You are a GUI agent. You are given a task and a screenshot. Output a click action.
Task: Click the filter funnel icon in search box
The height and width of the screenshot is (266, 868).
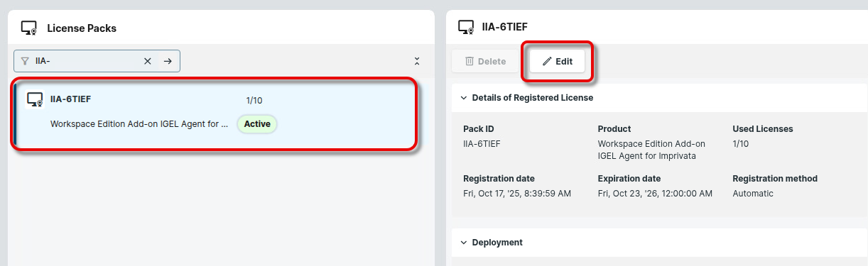25,61
